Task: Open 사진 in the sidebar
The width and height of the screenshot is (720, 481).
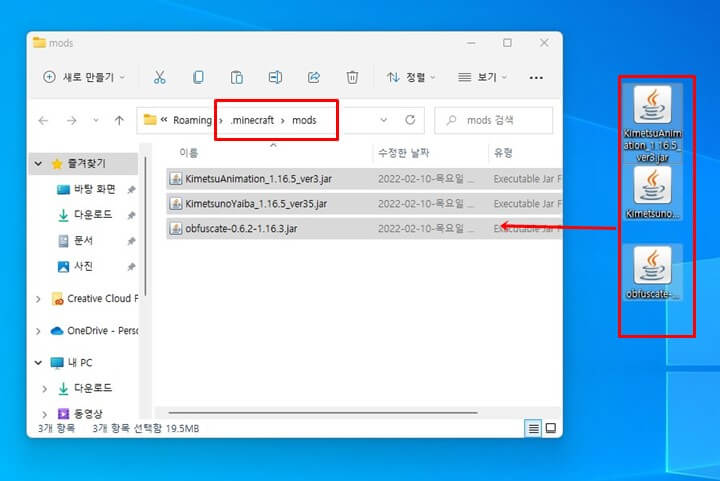Action: point(83,266)
